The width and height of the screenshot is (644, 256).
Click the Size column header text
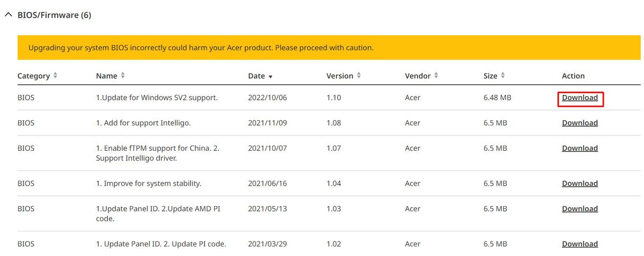[491, 76]
